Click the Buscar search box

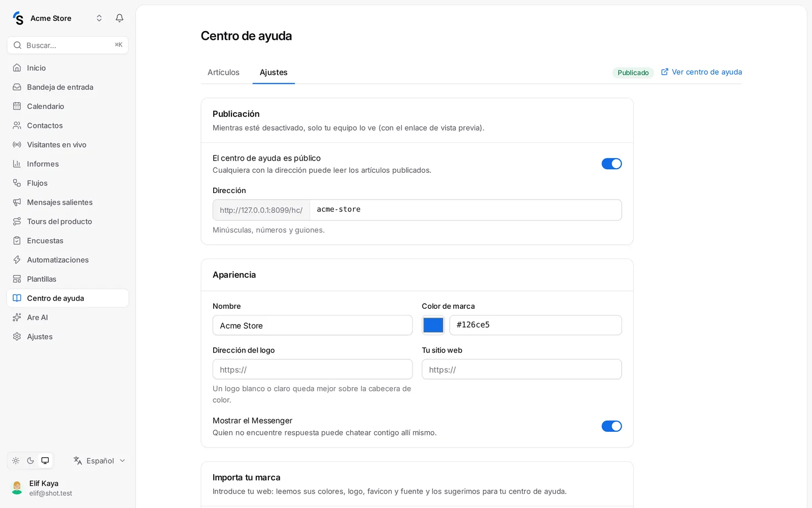point(67,45)
